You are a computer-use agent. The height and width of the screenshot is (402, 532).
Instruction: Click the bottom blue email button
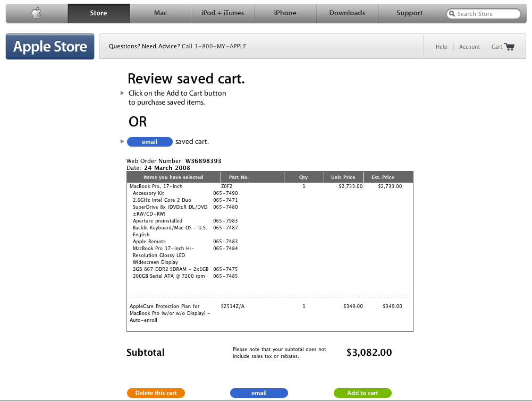click(259, 393)
